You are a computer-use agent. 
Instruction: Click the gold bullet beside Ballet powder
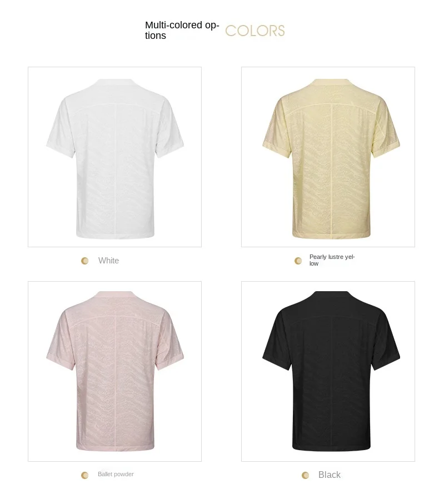tap(85, 475)
